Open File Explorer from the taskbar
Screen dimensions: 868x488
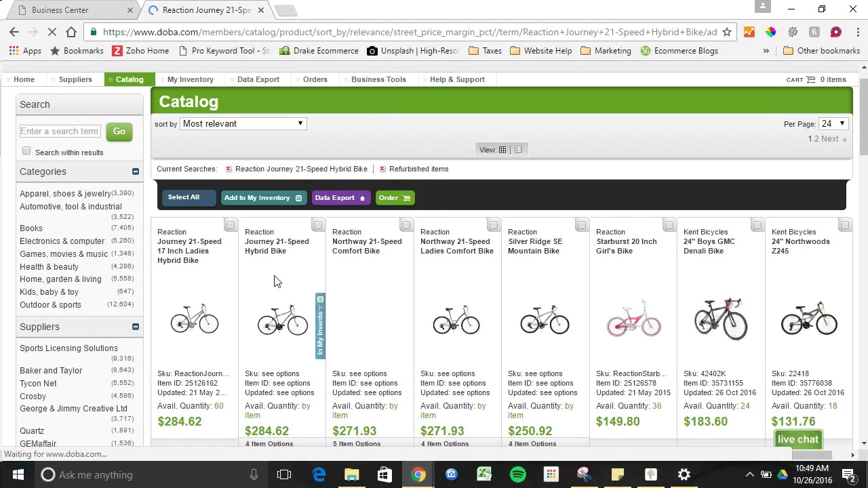pyautogui.click(x=351, y=474)
